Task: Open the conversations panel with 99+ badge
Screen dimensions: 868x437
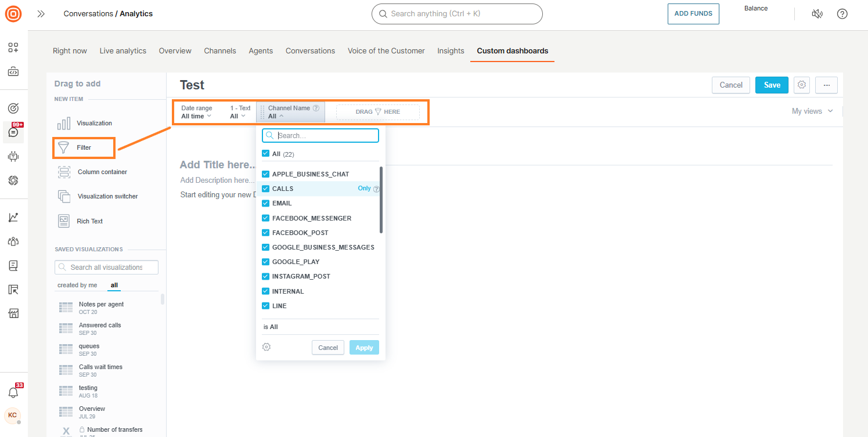Action: coord(13,132)
